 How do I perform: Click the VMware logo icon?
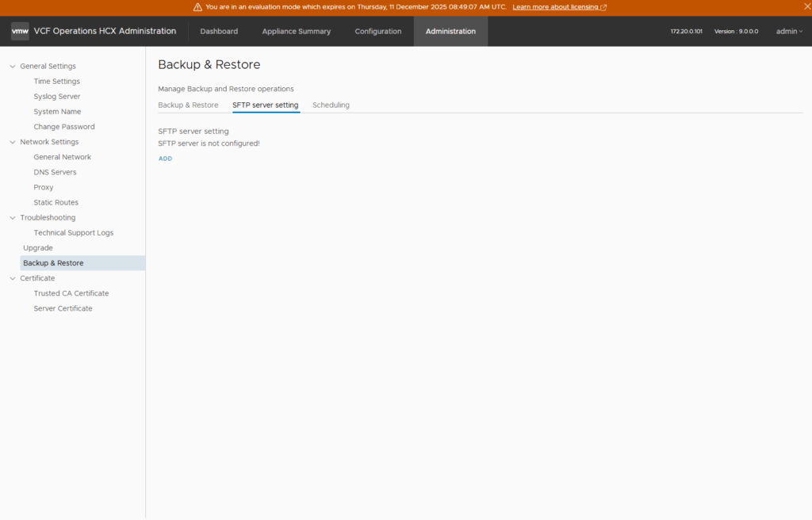pyautogui.click(x=20, y=31)
